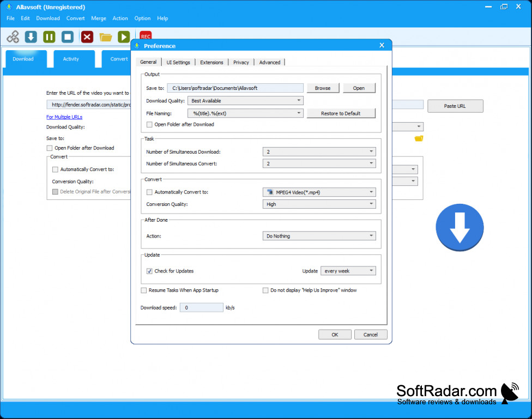Open the Download menu
The height and width of the screenshot is (419, 532).
(48, 19)
